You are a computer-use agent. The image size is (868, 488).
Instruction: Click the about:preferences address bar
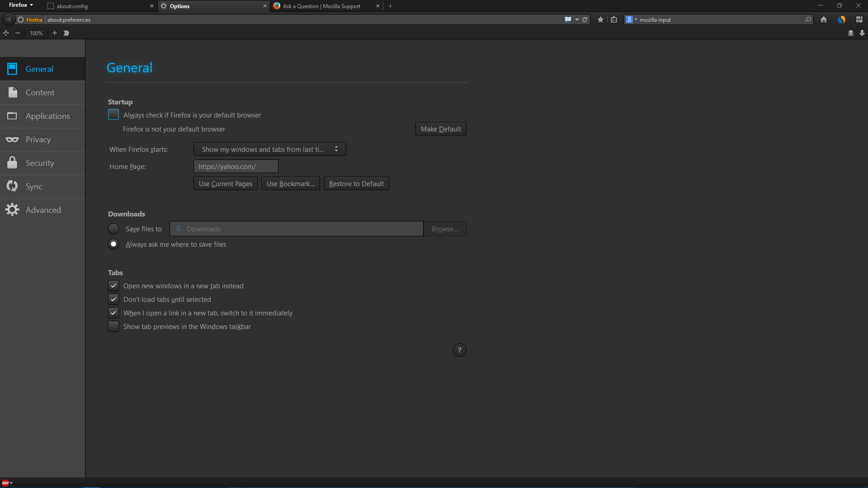point(304,19)
